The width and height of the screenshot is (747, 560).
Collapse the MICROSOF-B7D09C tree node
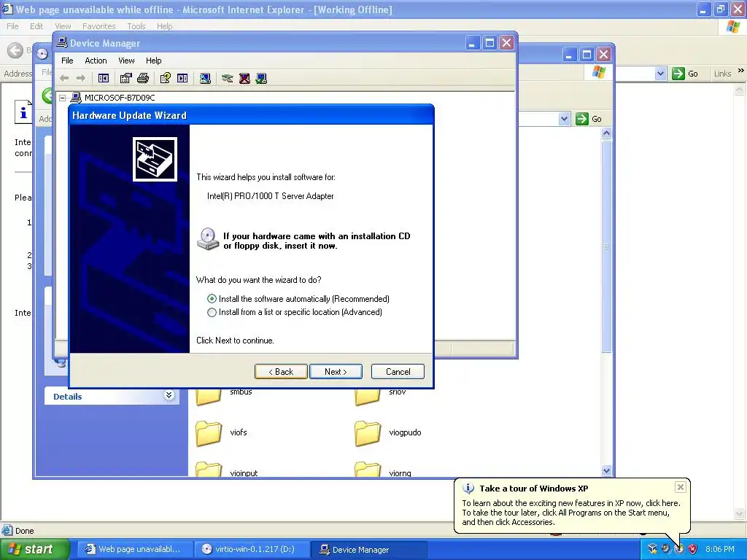point(63,98)
